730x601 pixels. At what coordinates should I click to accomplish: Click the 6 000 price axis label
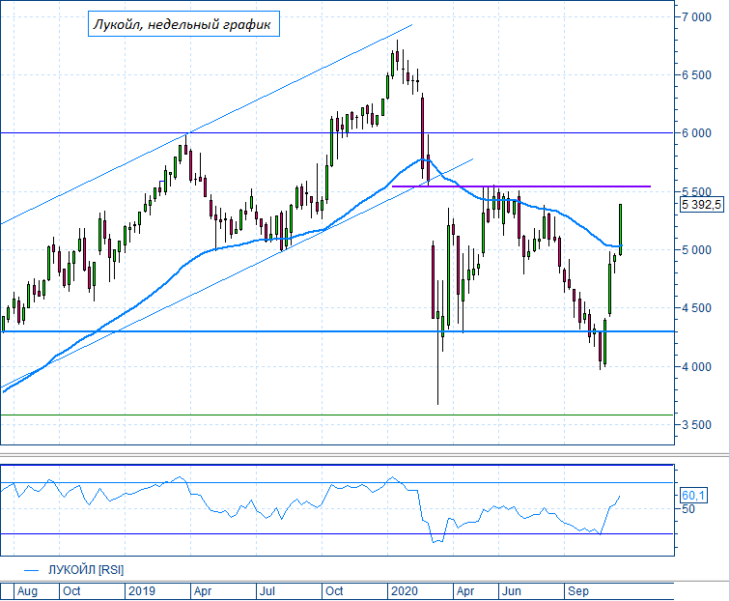pos(696,133)
